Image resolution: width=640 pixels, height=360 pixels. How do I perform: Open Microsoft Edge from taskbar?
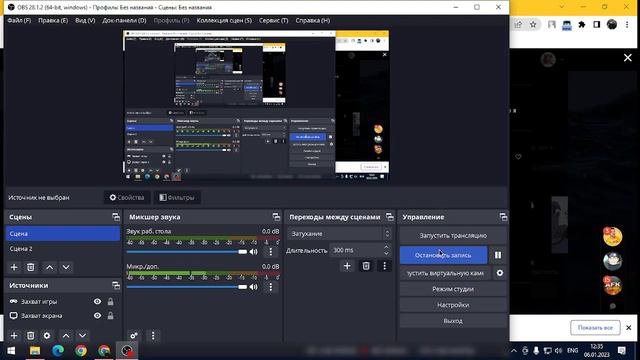[x=58, y=351]
